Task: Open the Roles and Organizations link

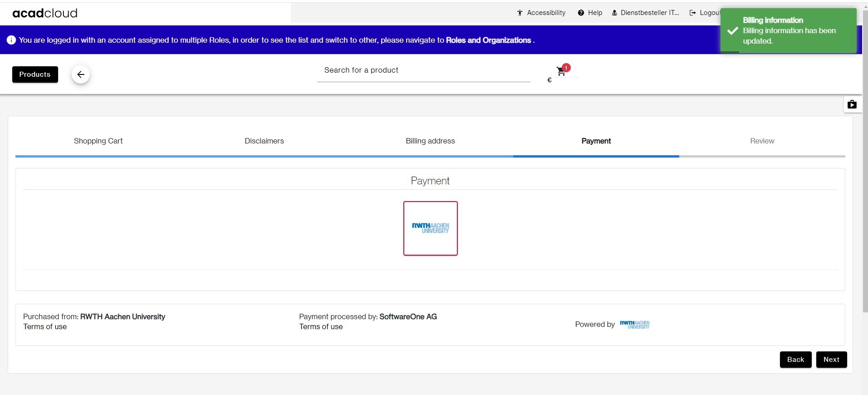Action: point(488,40)
